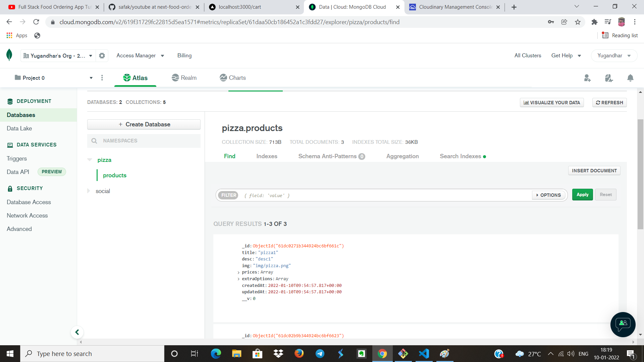Image resolution: width=644 pixels, height=362 pixels.
Task: Expand the prices array in first document
Action: coord(239,272)
